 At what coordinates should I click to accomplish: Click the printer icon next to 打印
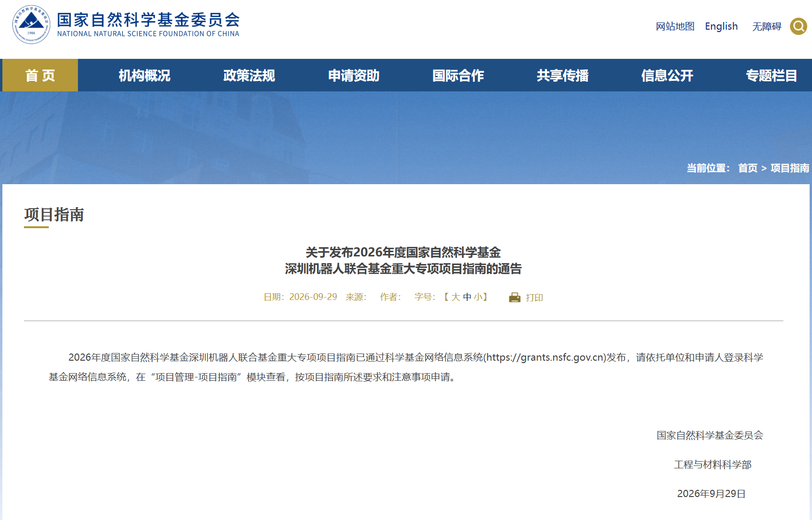pos(515,298)
